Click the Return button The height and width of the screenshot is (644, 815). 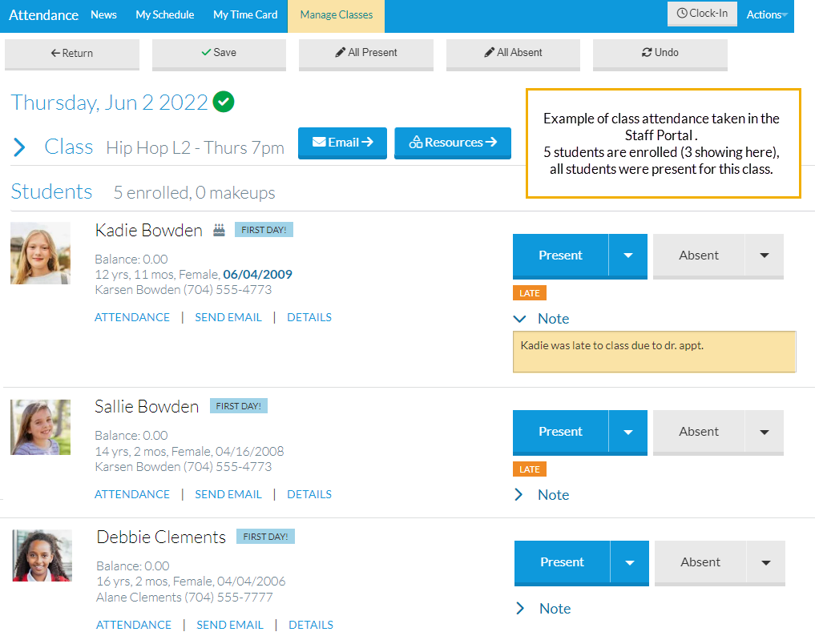(72, 53)
